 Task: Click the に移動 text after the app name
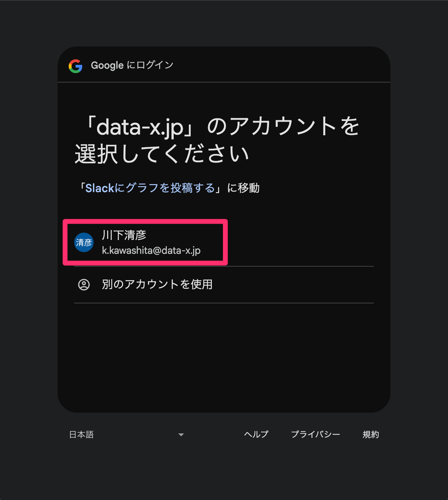click(x=243, y=188)
